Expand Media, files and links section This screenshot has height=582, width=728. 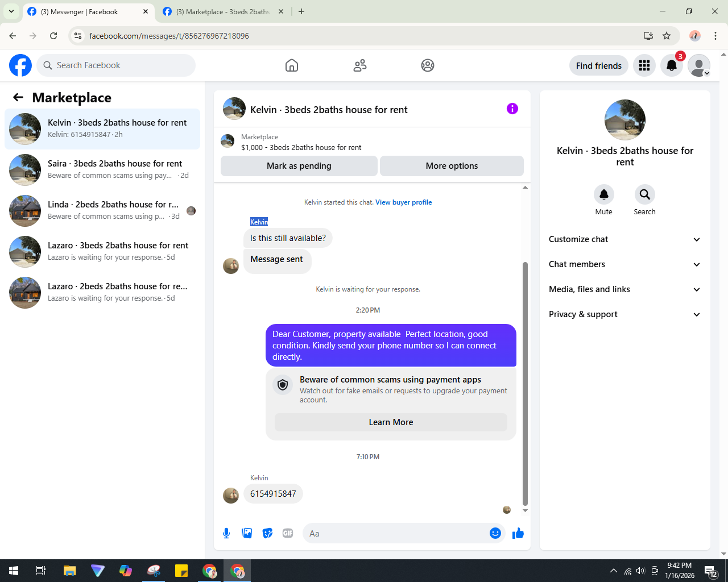(x=625, y=289)
